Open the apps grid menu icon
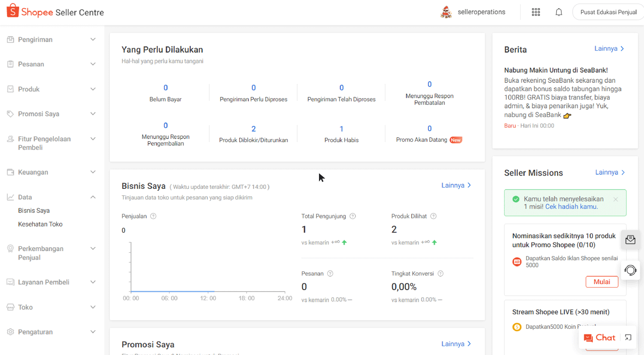This screenshot has height=355, width=644. click(x=536, y=12)
